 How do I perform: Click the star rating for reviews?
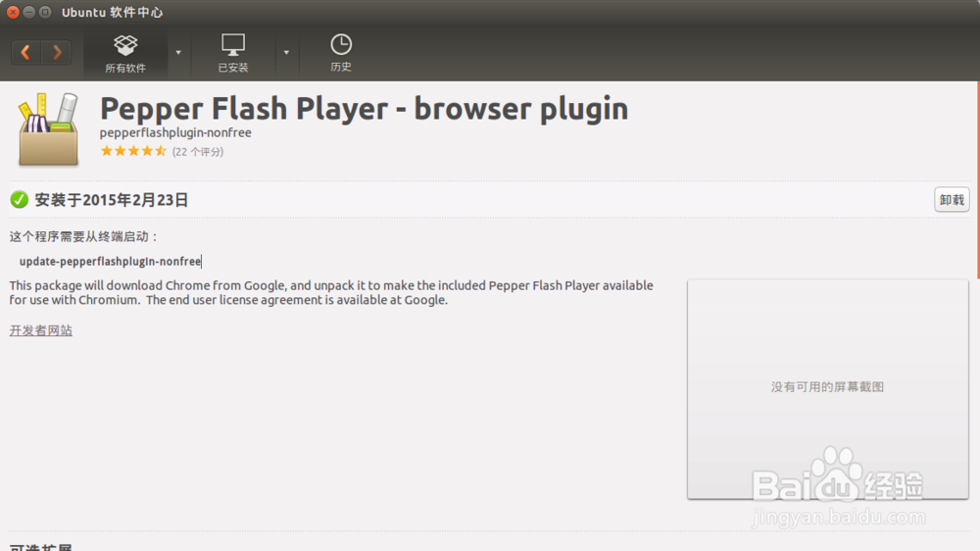(133, 151)
